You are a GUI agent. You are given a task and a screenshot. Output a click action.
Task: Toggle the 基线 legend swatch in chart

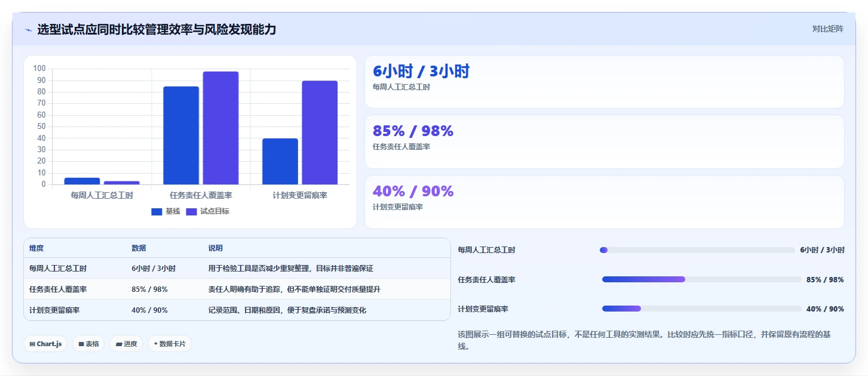click(157, 211)
